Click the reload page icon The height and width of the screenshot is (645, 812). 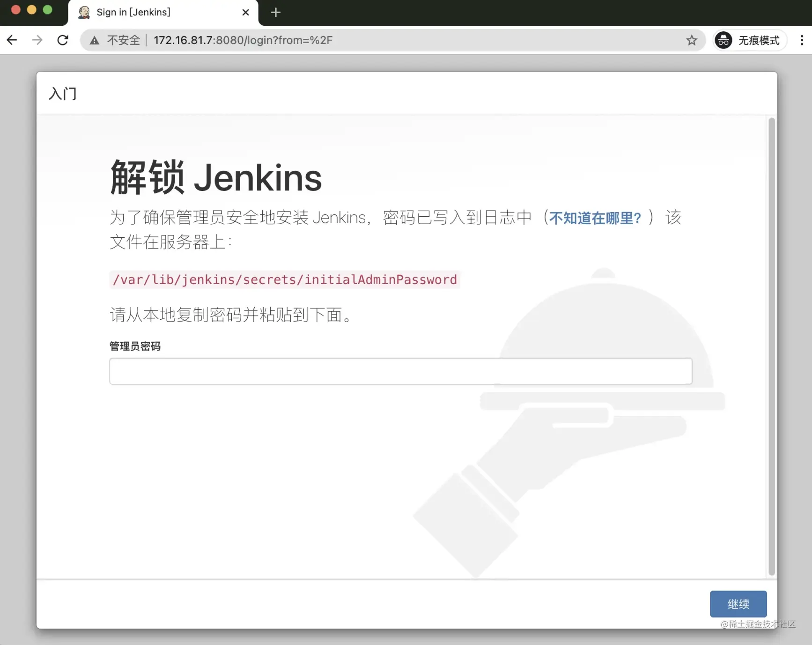pos(62,40)
